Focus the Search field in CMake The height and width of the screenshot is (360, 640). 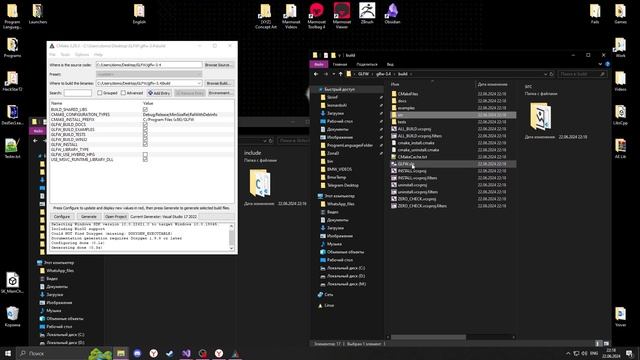coord(78,93)
